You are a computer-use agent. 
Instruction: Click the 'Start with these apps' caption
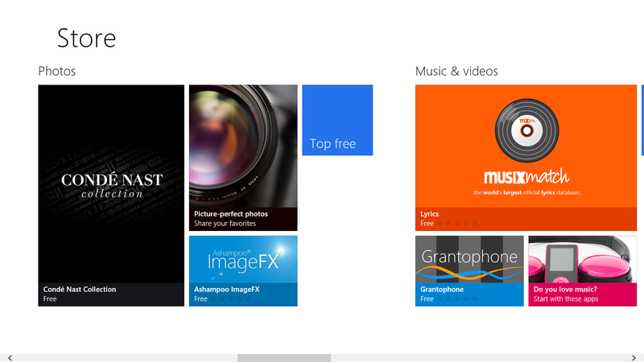click(566, 298)
